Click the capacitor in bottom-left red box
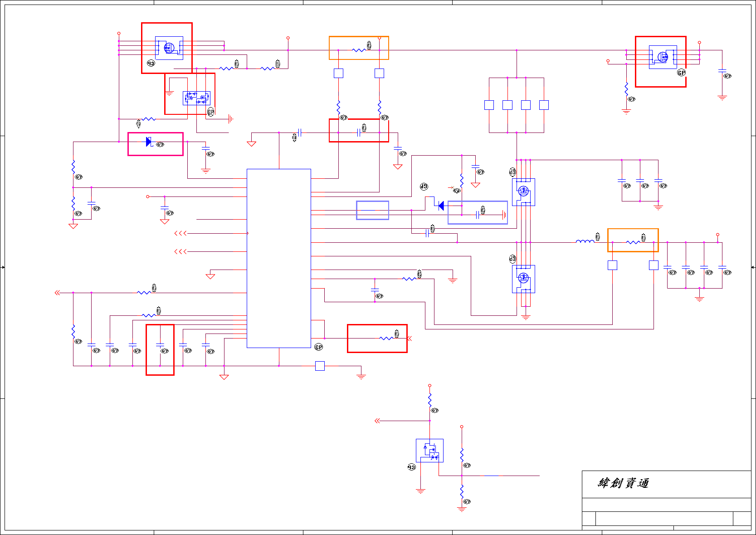The width and height of the screenshot is (756, 535). pos(160,346)
